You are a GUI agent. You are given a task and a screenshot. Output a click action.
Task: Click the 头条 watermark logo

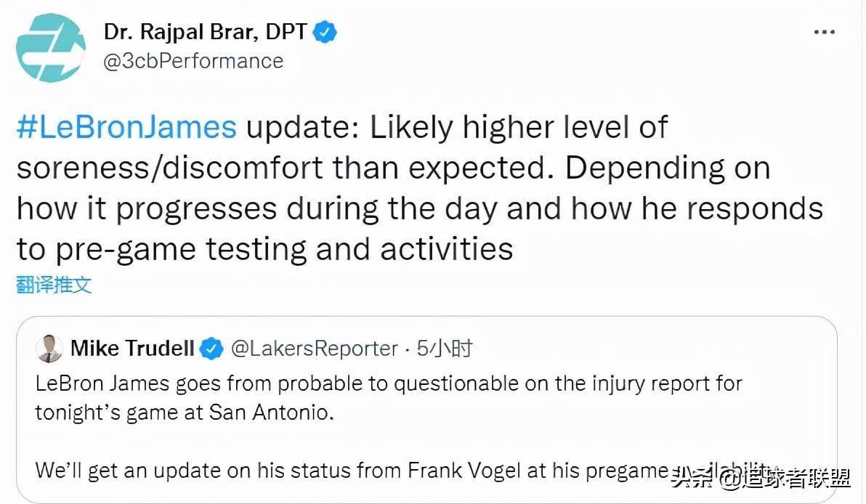pos(692,479)
